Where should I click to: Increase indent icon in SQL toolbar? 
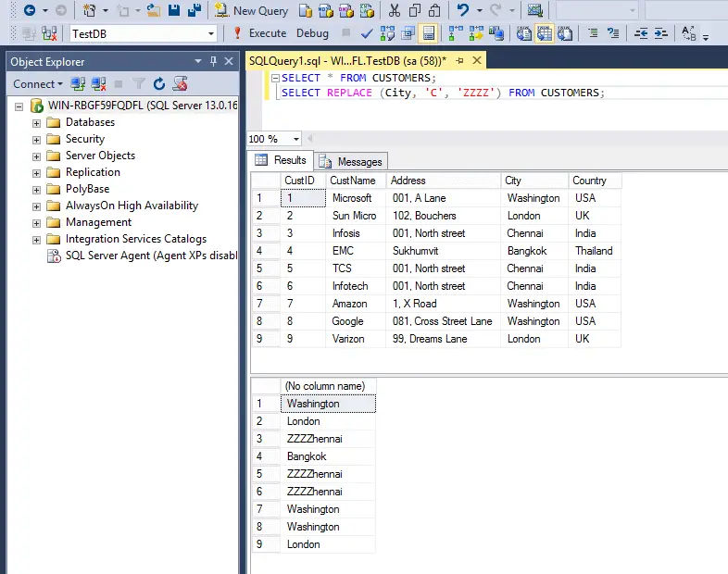(x=660, y=33)
